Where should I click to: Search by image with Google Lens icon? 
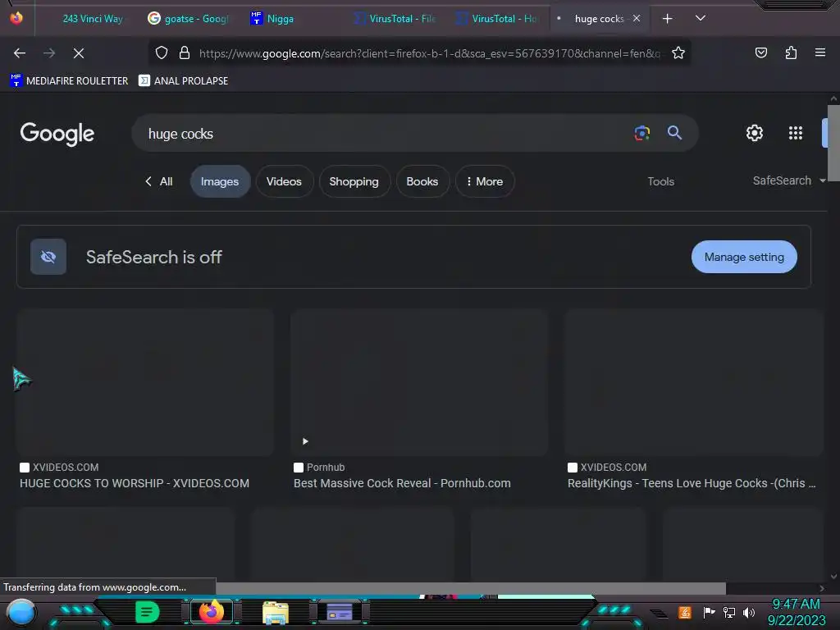pos(641,133)
